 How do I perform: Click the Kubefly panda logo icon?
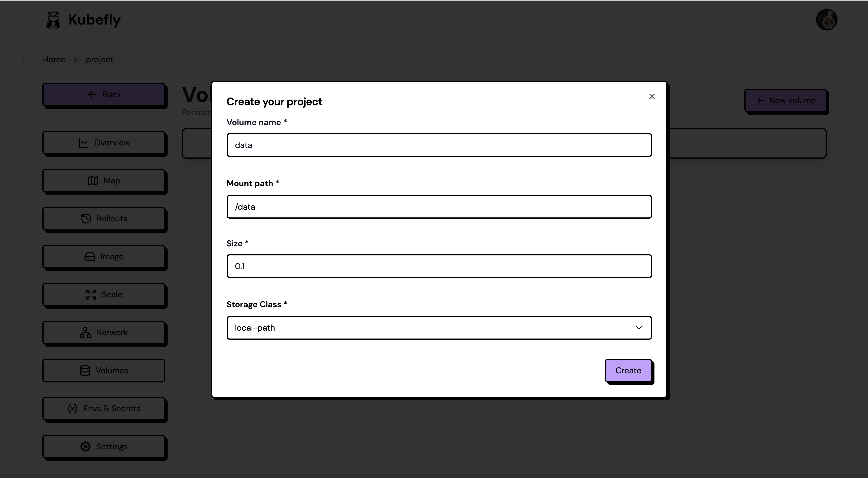pos(53,20)
